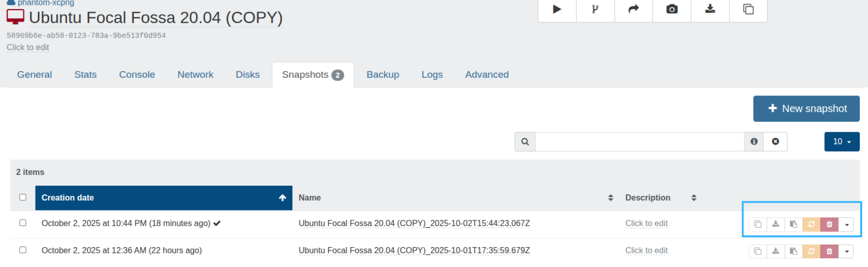868x267 pixels.
Task: Start the VM with the play icon
Action: click(x=557, y=9)
